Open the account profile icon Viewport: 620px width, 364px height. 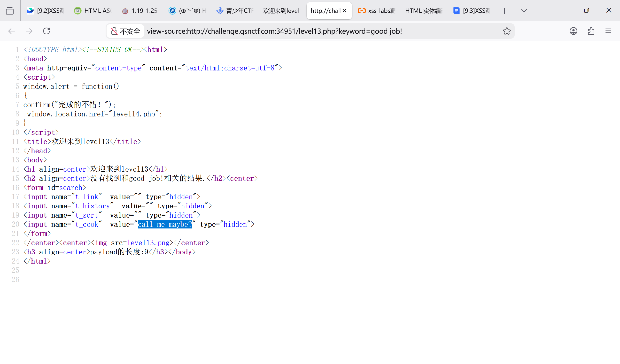[573, 31]
